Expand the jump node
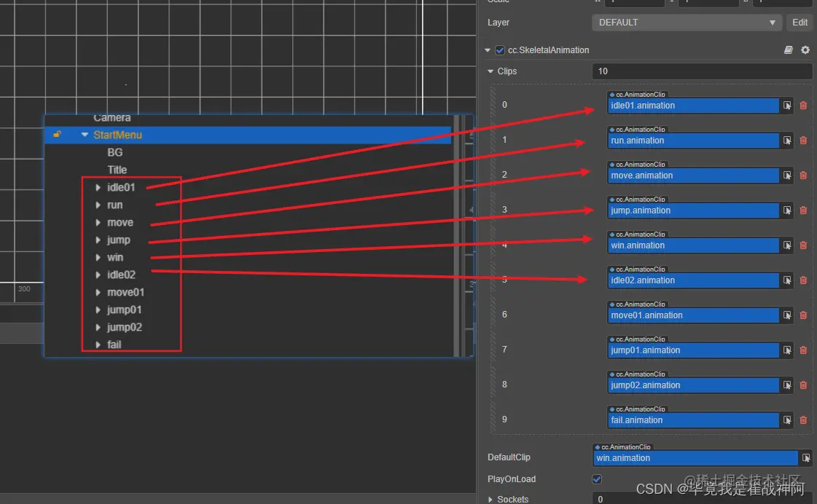Image resolution: width=817 pixels, height=504 pixels. [x=98, y=240]
